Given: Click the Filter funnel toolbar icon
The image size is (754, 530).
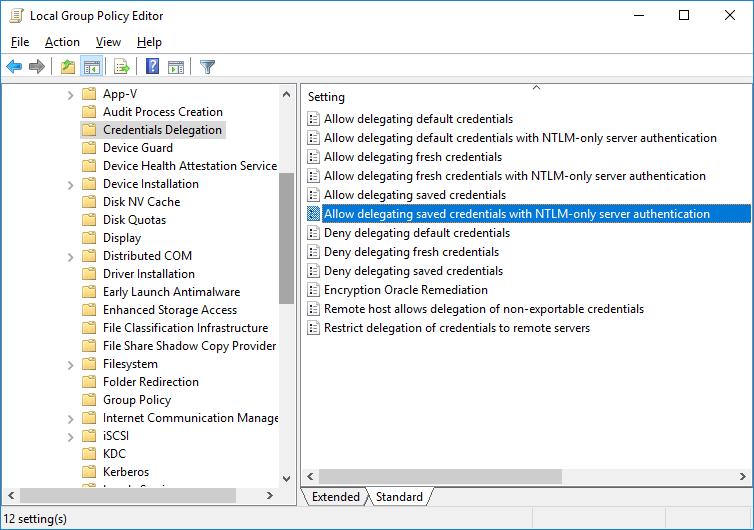Looking at the screenshot, I should click(207, 66).
